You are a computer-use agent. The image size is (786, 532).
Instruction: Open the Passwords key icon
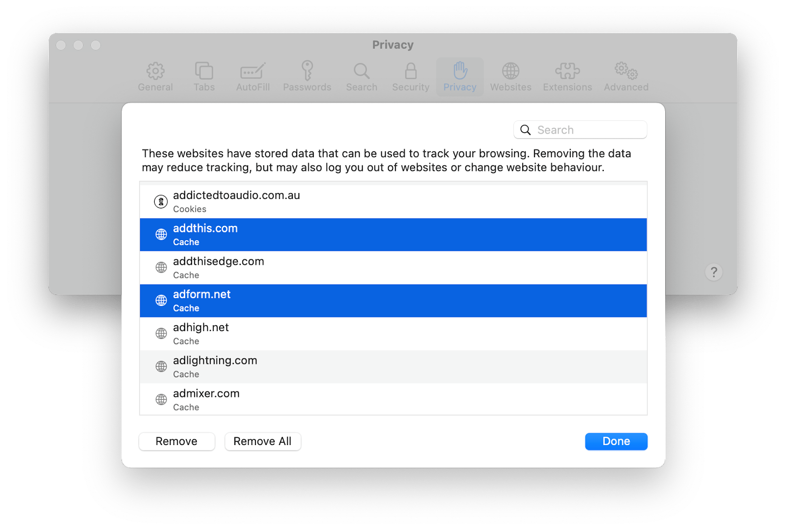click(307, 71)
